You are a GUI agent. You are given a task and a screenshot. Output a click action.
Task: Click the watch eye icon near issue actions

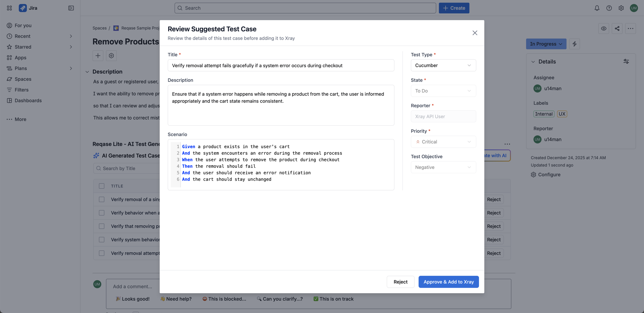(x=604, y=29)
